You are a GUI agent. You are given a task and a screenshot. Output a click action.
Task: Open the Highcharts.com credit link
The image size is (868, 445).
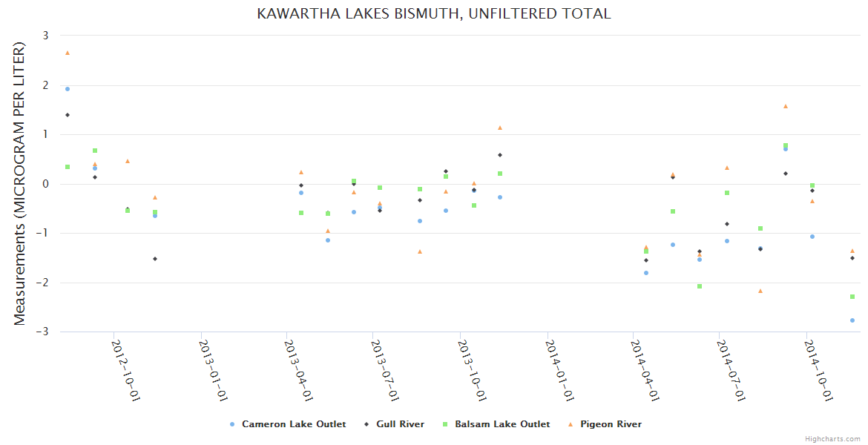tap(832, 439)
